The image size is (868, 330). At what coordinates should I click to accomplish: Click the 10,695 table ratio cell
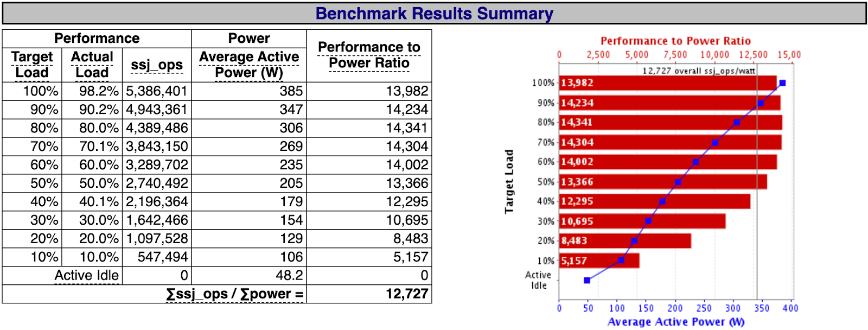[x=369, y=220]
